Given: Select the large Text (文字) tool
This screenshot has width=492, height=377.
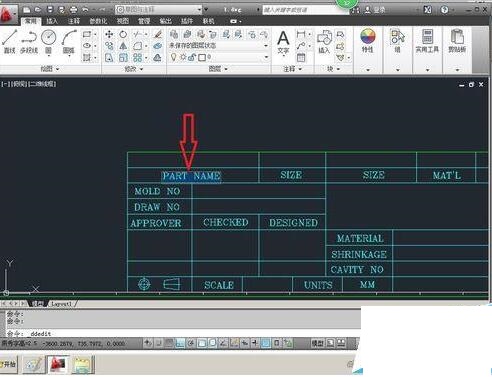Looking at the screenshot, I should tap(283, 42).
